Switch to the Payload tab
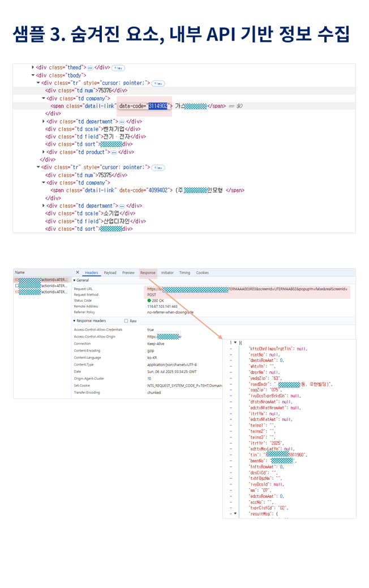Viewport: 369px width, 588px height. pyautogui.click(x=110, y=273)
